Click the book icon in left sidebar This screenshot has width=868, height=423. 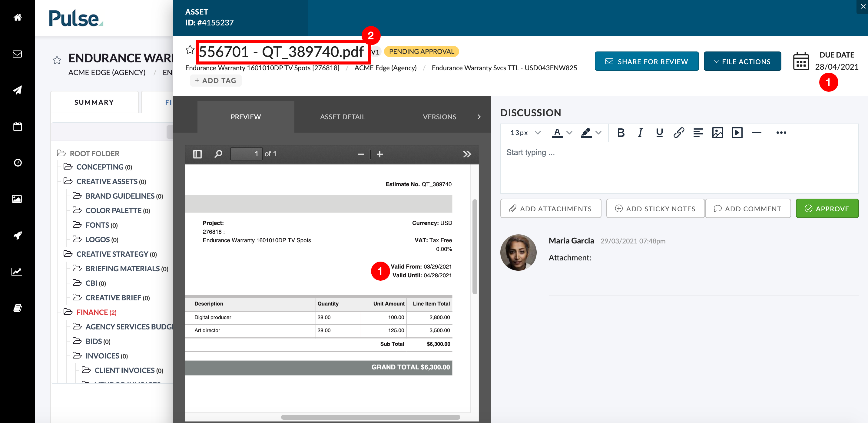click(18, 308)
